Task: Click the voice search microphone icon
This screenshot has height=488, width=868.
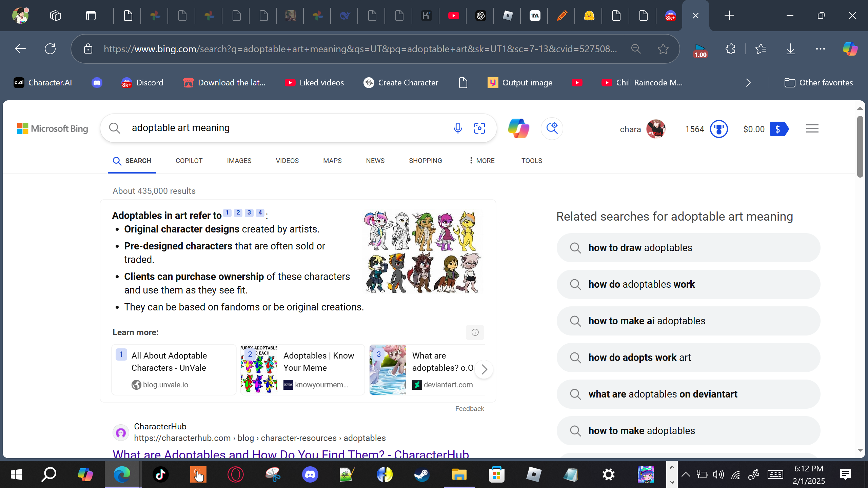Action: click(458, 128)
